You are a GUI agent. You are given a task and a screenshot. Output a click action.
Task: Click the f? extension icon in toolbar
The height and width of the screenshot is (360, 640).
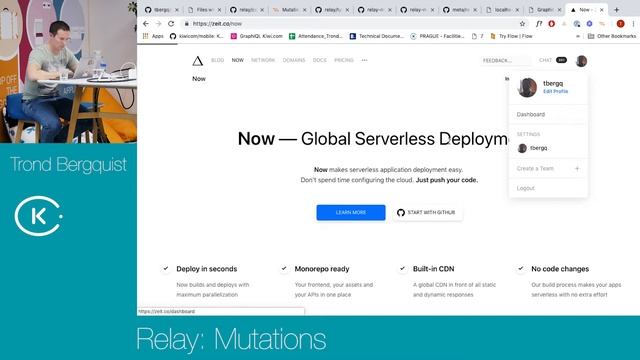(x=539, y=24)
